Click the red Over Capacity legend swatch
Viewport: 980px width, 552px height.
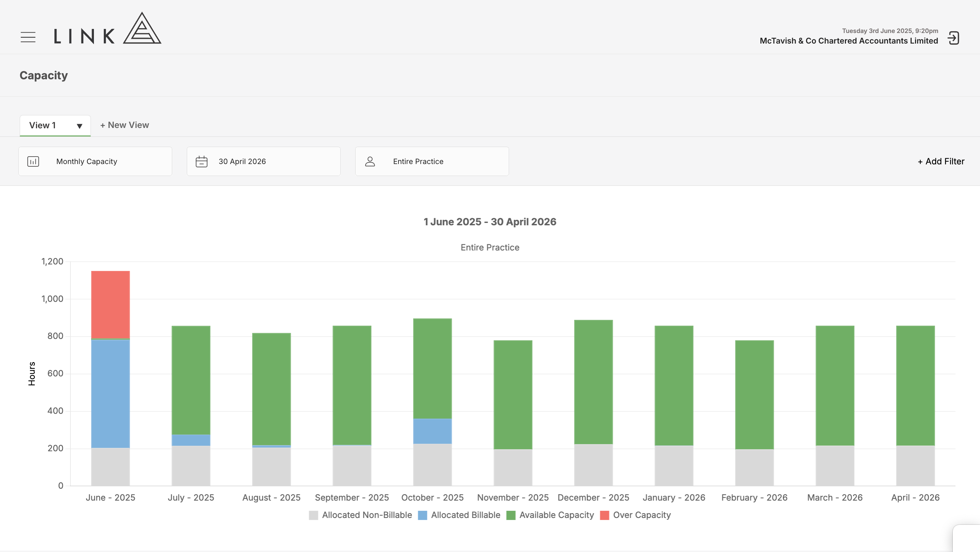point(604,515)
